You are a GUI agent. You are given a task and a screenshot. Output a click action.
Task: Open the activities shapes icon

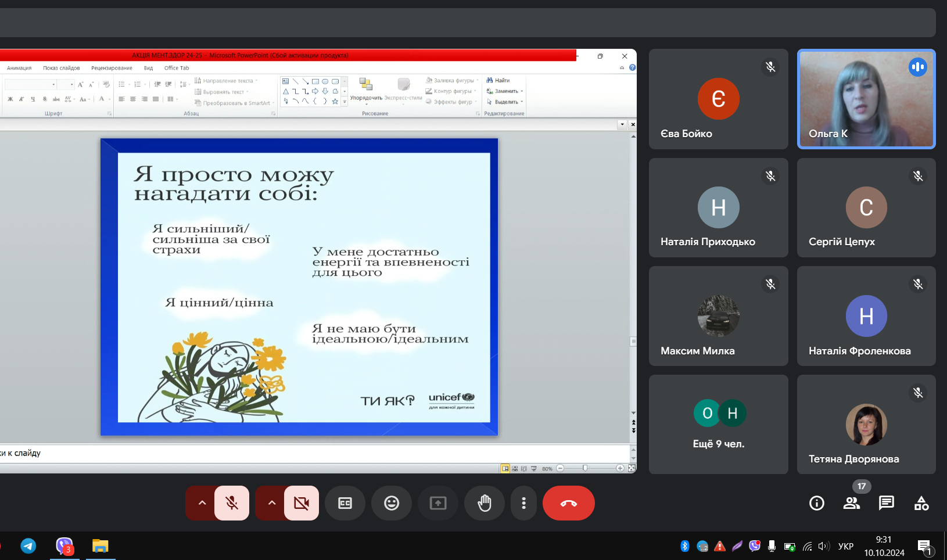(921, 503)
